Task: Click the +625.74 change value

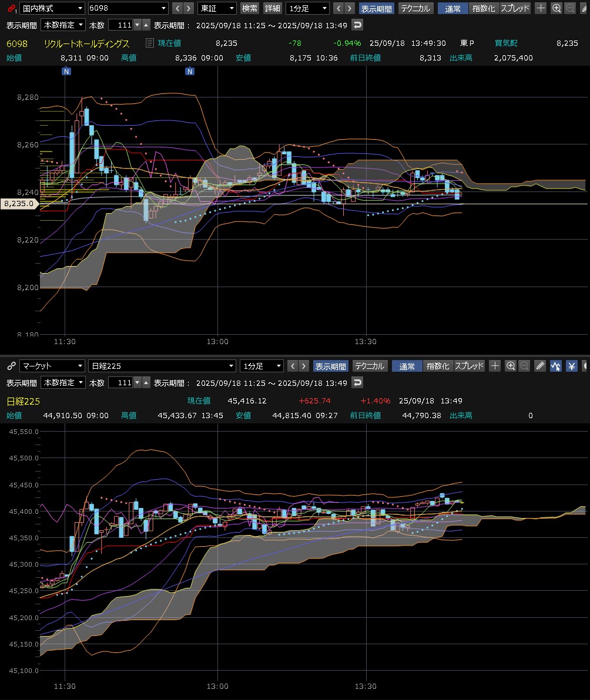Action: [314, 401]
